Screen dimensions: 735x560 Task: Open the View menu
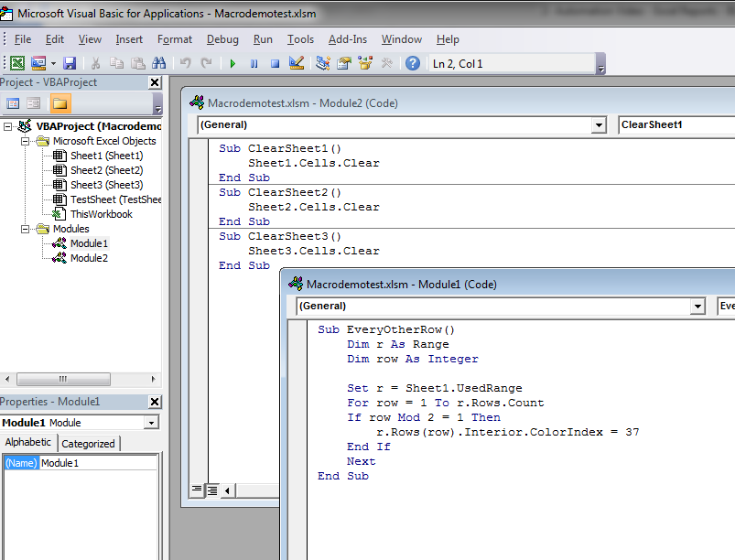[90, 39]
